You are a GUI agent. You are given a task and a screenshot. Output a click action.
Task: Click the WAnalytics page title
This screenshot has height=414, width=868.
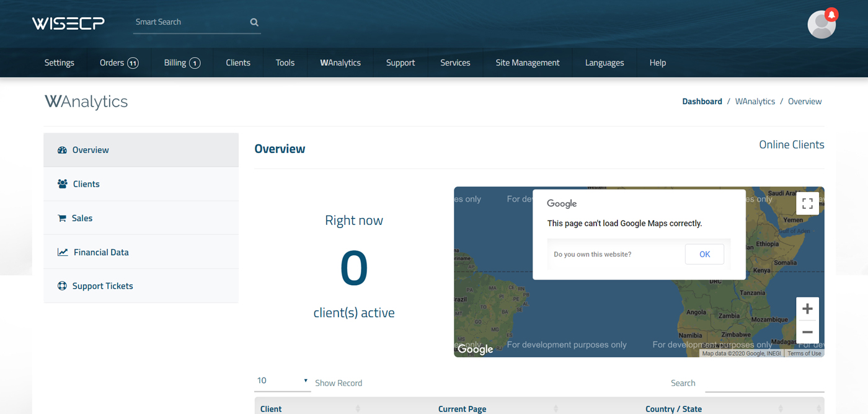coord(86,102)
